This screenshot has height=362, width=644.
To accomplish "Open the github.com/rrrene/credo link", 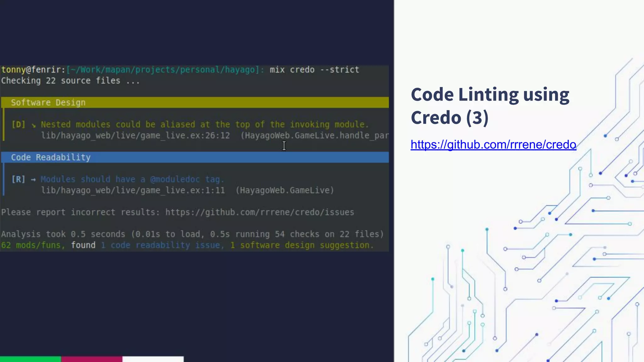I will (493, 145).
